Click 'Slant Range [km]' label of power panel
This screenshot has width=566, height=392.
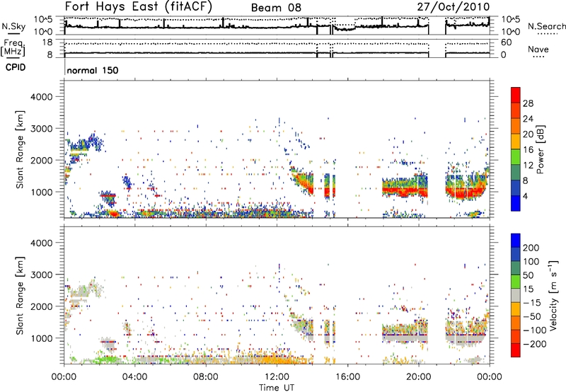pyautogui.click(x=20, y=149)
